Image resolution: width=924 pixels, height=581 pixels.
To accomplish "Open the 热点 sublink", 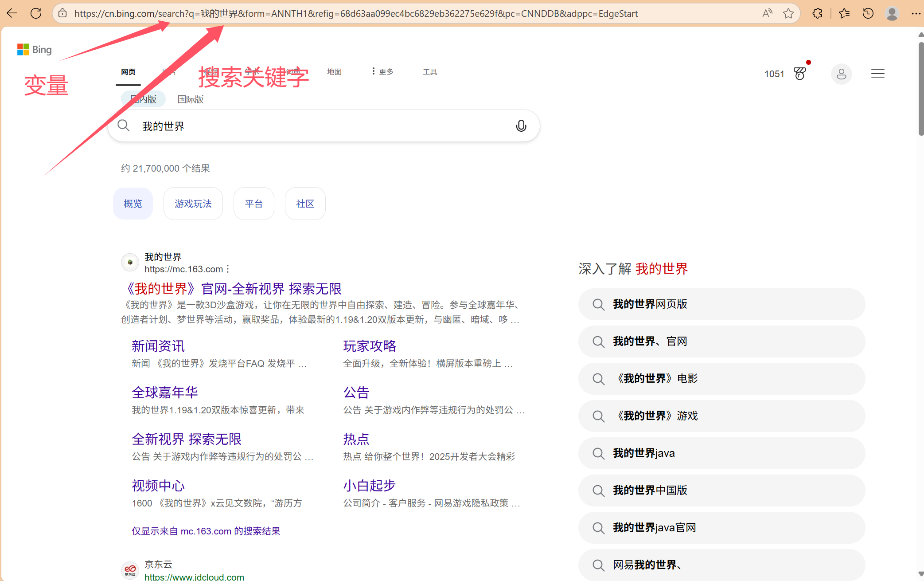I will 356,439.
